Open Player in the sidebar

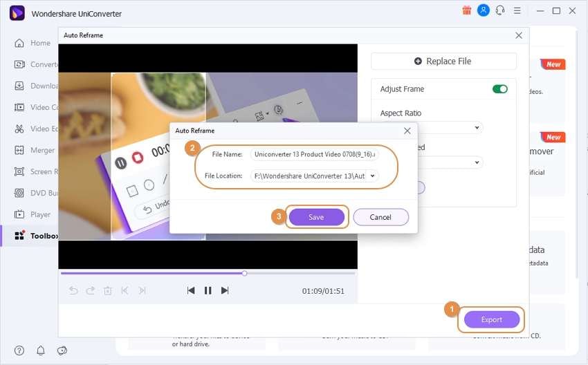click(x=33, y=214)
